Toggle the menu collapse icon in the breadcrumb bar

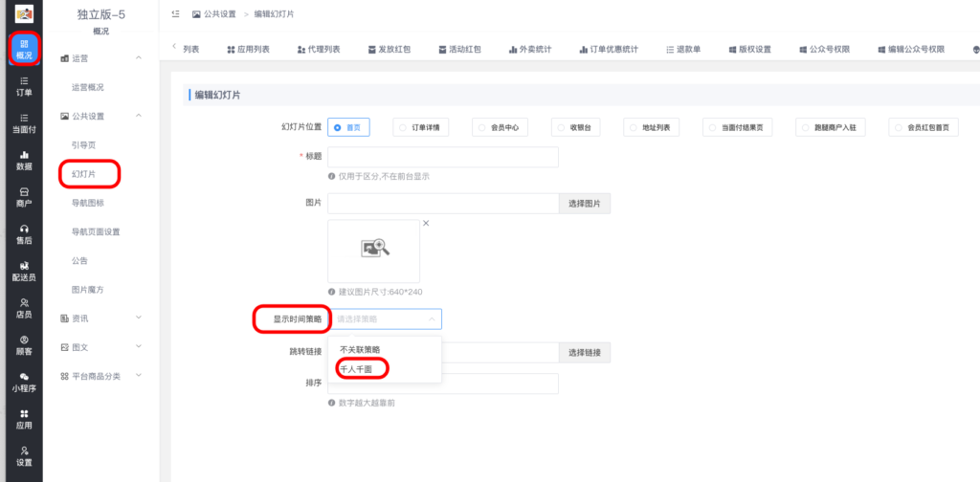[x=176, y=13]
